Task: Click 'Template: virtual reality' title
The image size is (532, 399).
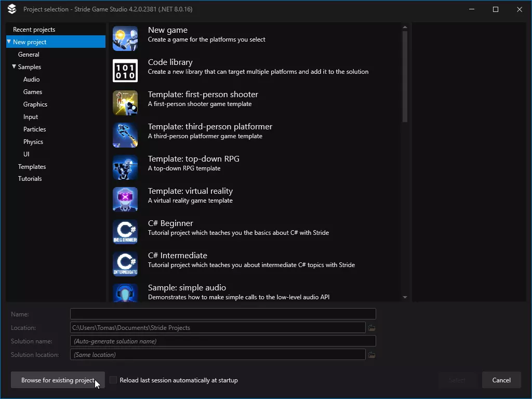Action: pyautogui.click(x=190, y=191)
